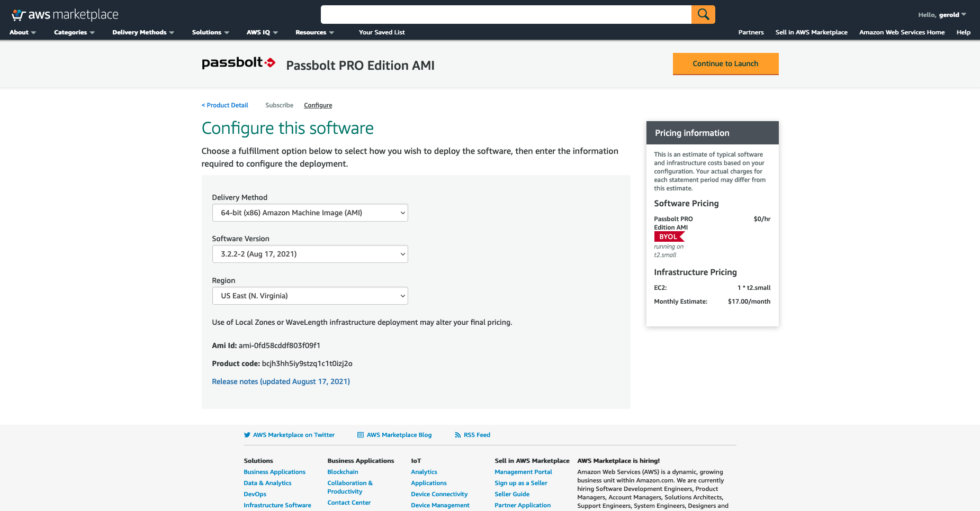Open Collaboration & Productivity footer link
Screen dimensions: 980x511
(x=350, y=487)
